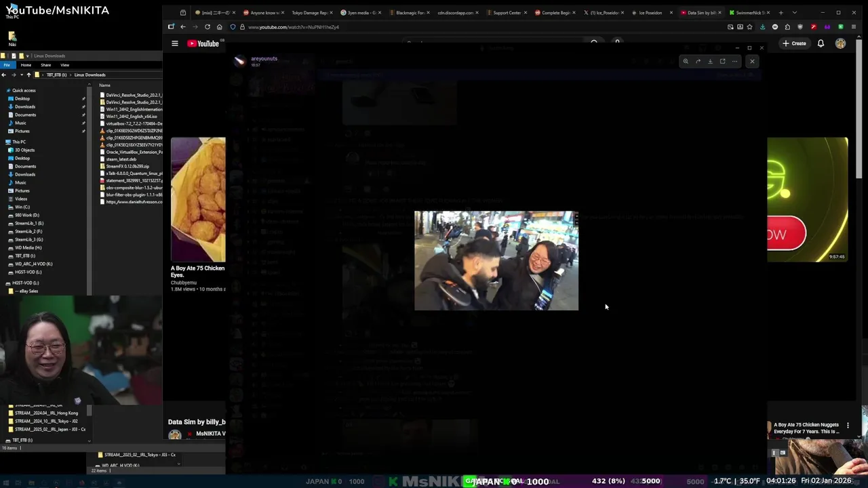The width and height of the screenshot is (868, 488).
Task: Select the Oracle_VirtualBox_Extension_Pack file
Action: click(x=131, y=152)
